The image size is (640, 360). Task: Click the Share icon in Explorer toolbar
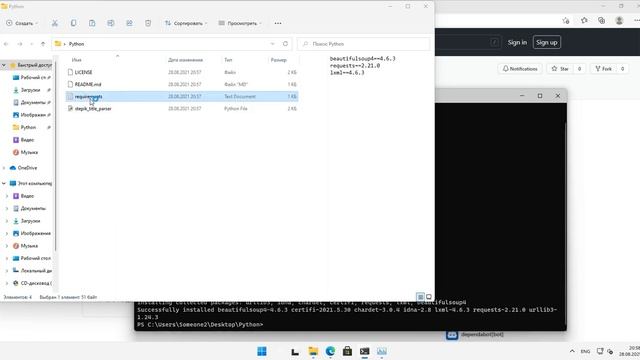point(129,23)
